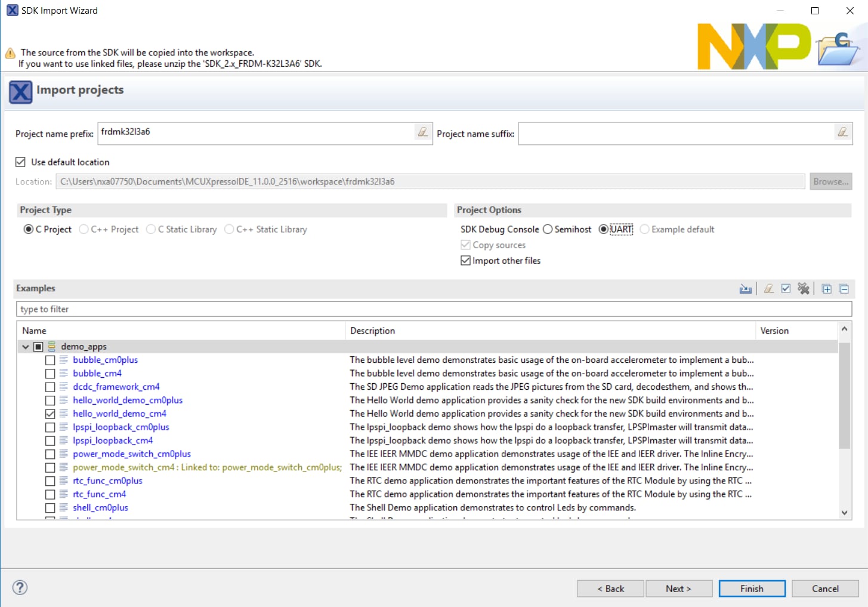Clear the project name prefix with eraser icon
The height and width of the screenshot is (607, 868).
(x=422, y=133)
